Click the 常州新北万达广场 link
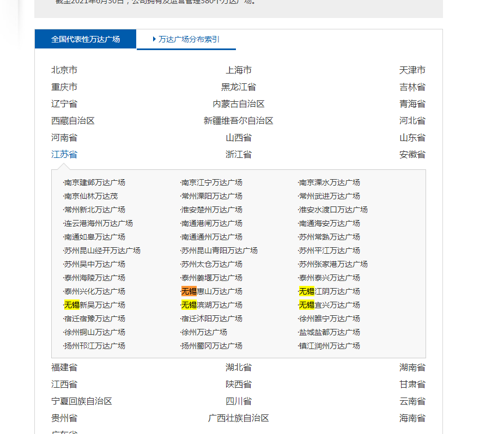This screenshot has width=504, height=434. [x=94, y=210]
